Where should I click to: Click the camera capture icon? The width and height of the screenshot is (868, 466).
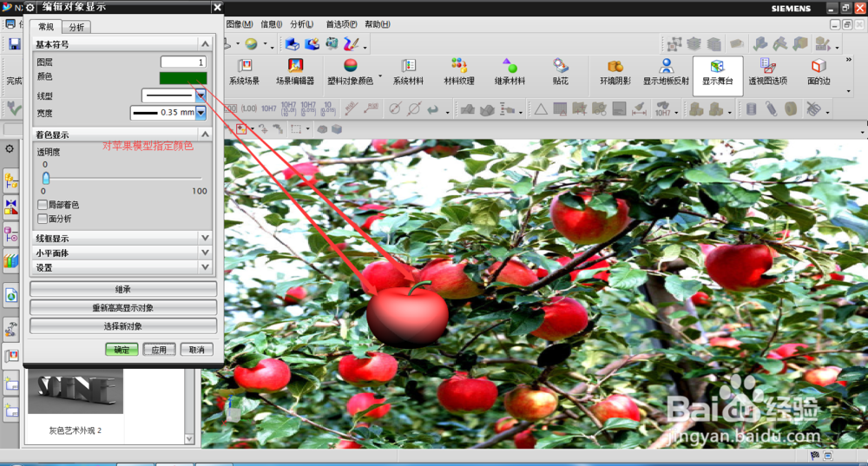point(332,43)
